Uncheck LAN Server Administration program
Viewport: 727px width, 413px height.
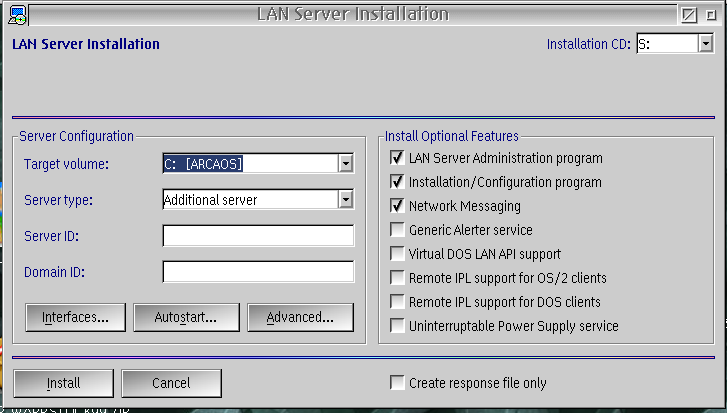(x=397, y=158)
